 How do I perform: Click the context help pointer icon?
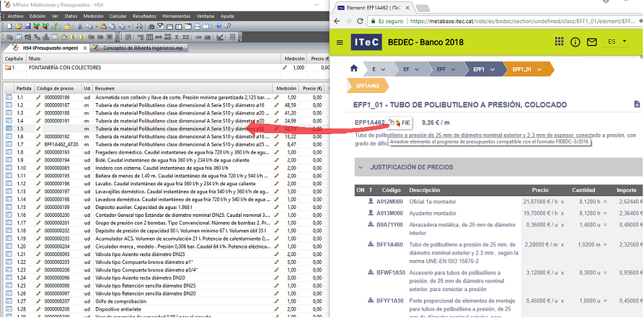pos(228,26)
